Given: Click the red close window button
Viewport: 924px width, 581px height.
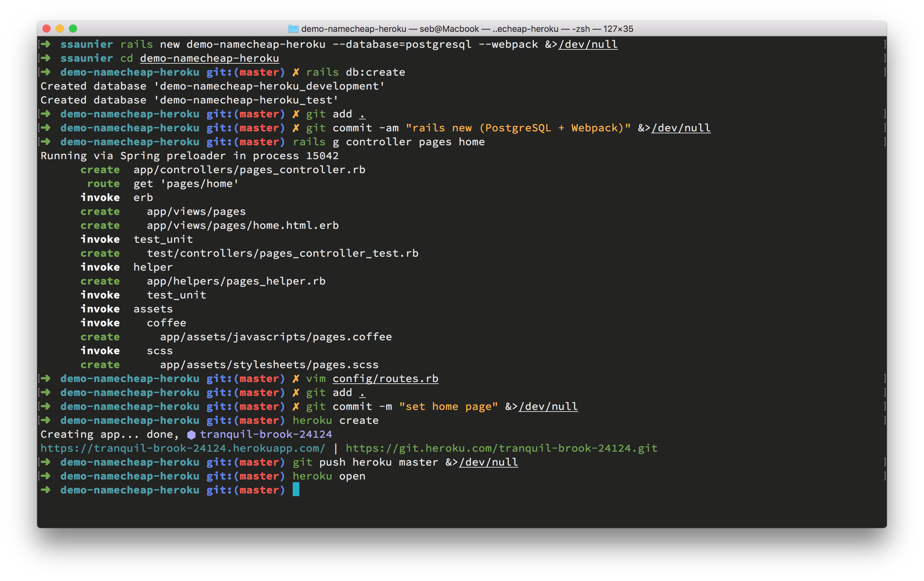Looking at the screenshot, I should click(47, 29).
